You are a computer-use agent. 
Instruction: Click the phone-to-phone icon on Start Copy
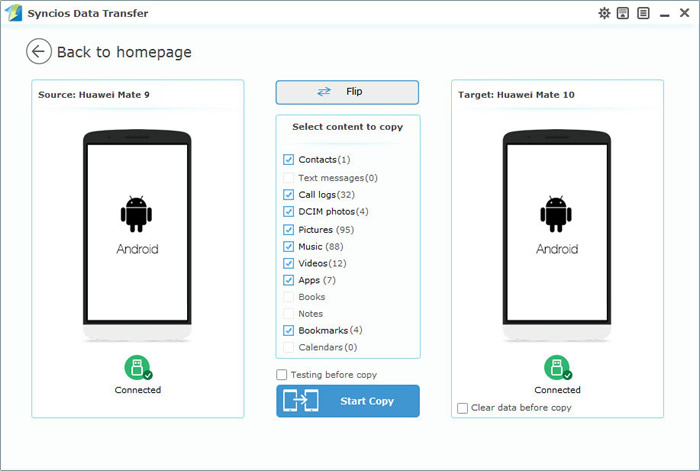click(x=301, y=400)
